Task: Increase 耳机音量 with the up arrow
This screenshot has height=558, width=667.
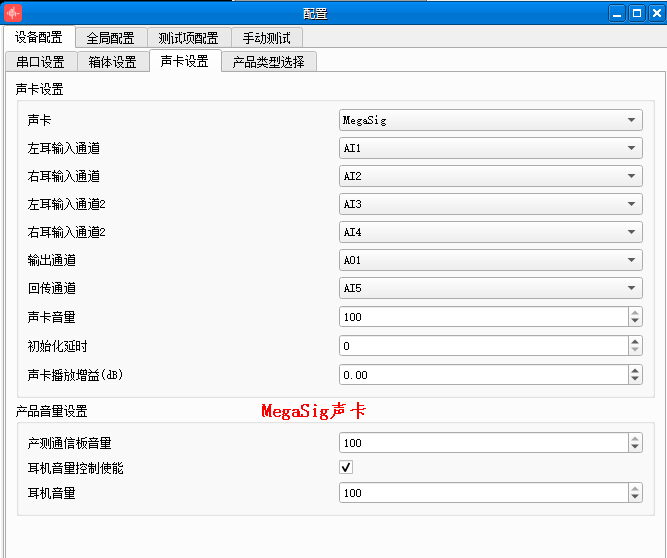Action: 635,489
